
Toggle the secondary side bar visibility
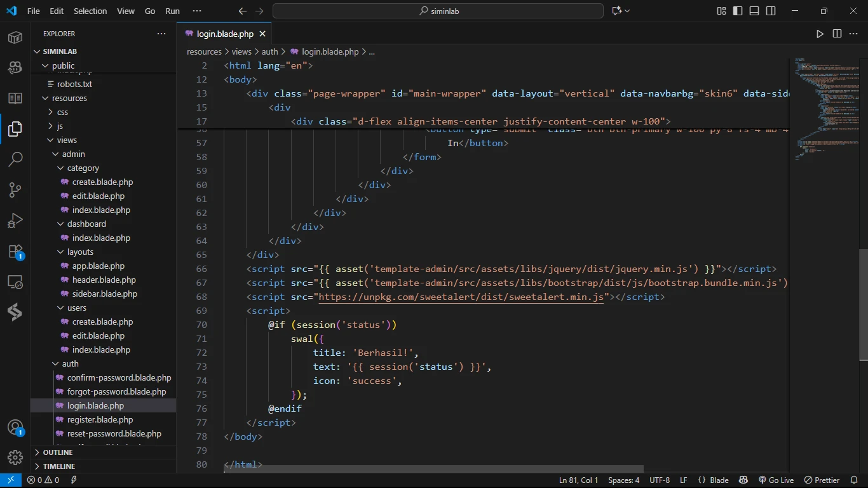coord(771,11)
